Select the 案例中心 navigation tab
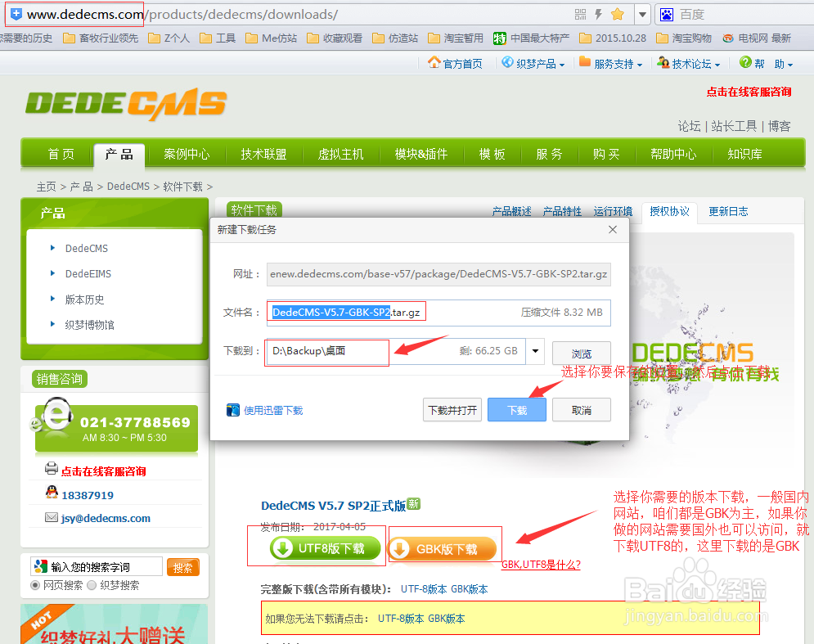Screen dimensions: 814x644 pyautogui.click(x=187, y=154)
